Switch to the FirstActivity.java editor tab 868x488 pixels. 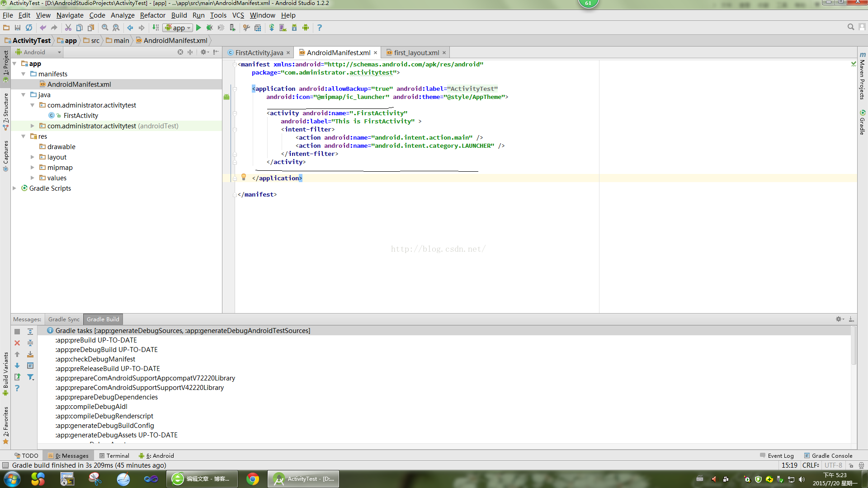coord(259,52)
